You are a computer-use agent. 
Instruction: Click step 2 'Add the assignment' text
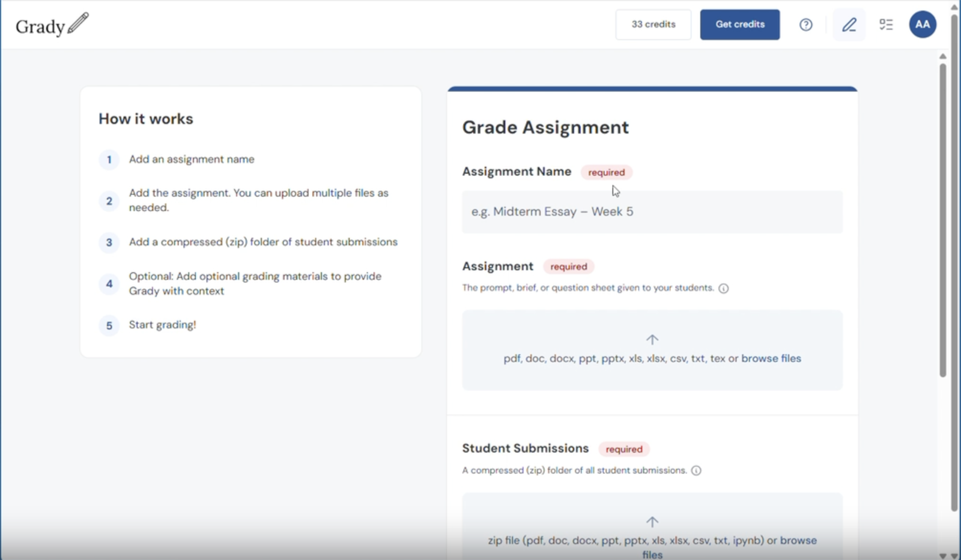click(259, 200)
